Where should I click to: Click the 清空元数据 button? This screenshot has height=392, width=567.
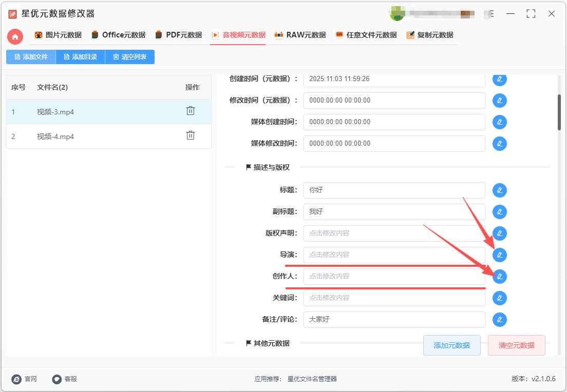[517, 345]
